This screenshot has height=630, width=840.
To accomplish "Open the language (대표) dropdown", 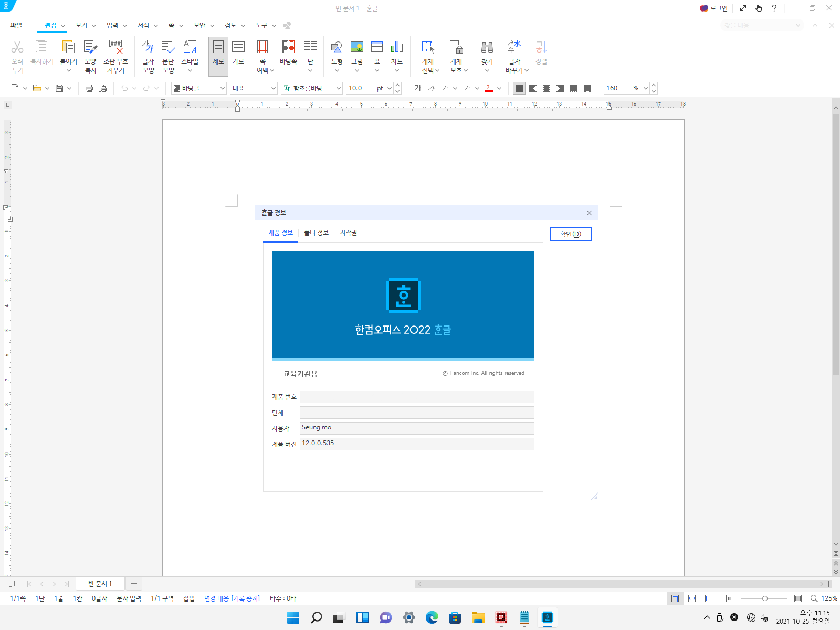I will pos(274,88).
